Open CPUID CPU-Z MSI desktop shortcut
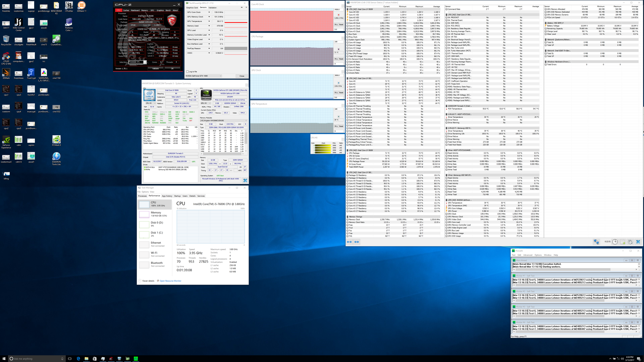Viewport: 644px width, 362px height. [x=6, y=58]
